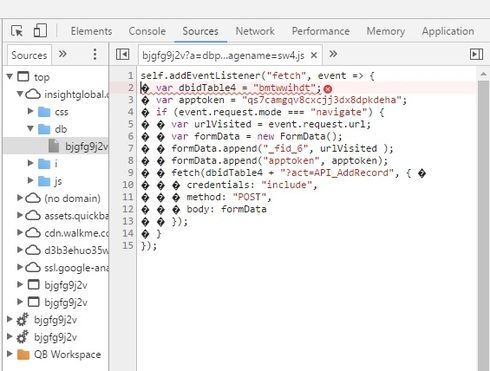Viewport: 490px width, 371px height.
Task: Click the db folder icon
Action: [x=44, y=129]
